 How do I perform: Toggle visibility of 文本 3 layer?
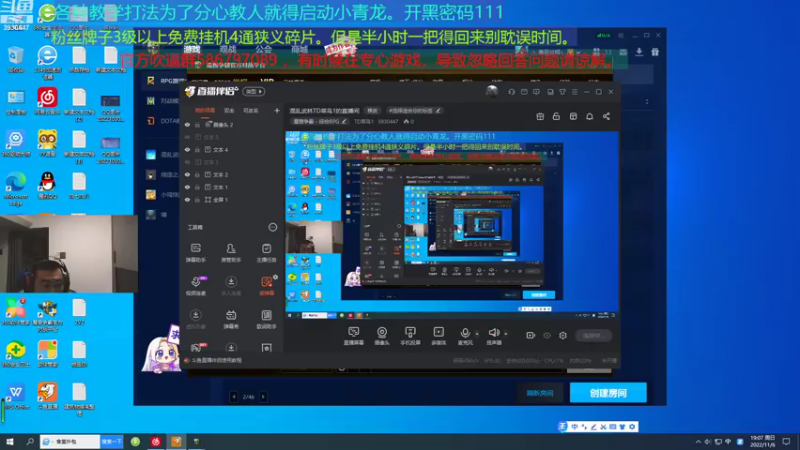click(187, 162)
